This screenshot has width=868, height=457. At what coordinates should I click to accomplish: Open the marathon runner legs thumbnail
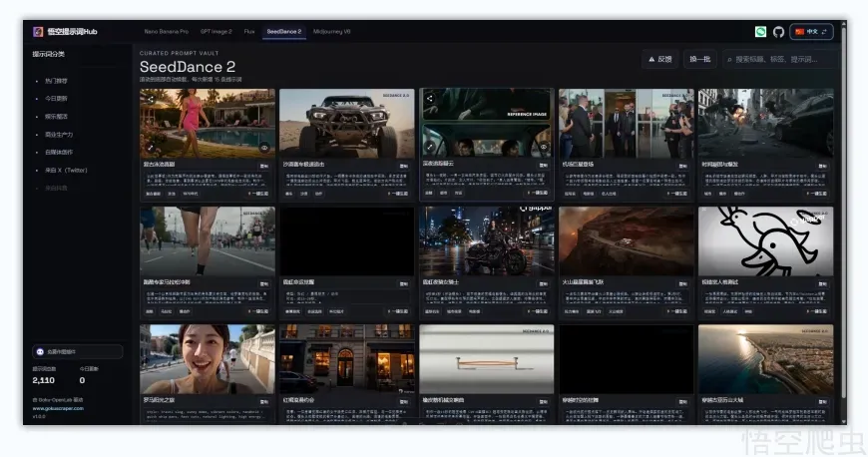coord(208,240)
